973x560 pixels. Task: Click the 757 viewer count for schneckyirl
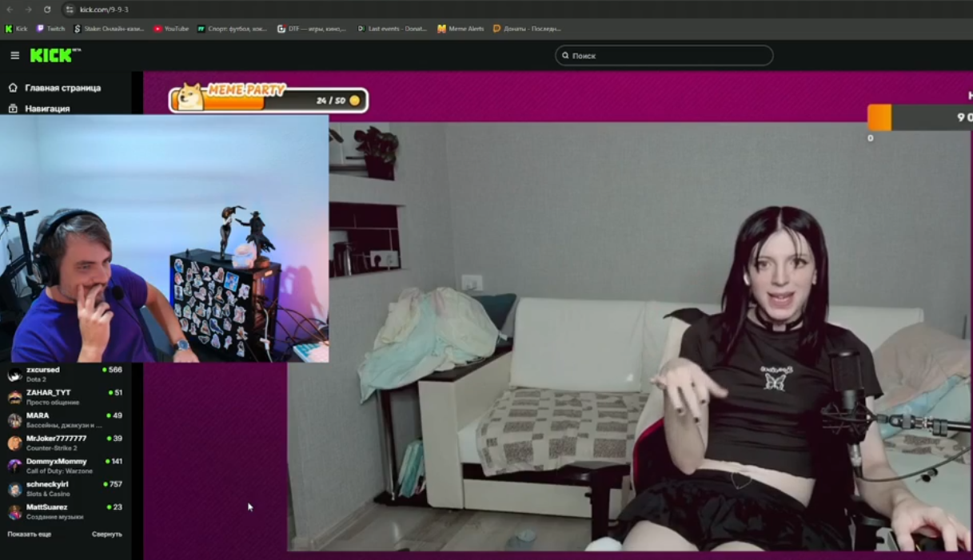(115, 484)
